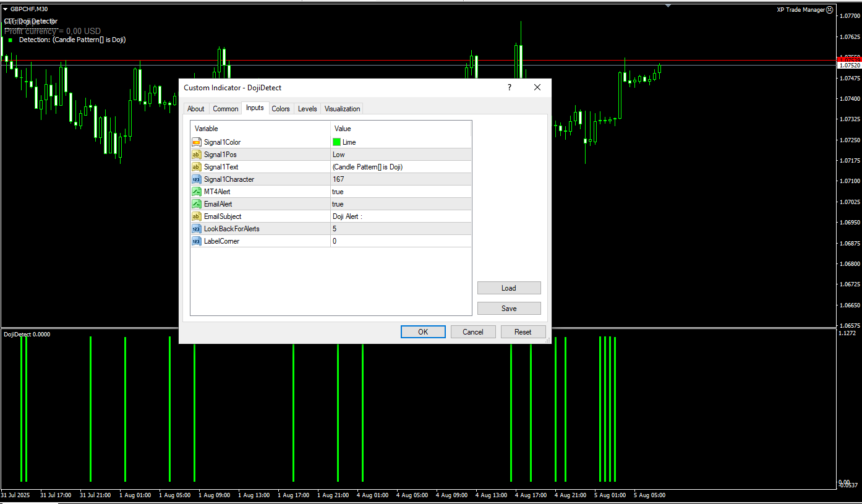The image size is (862, 504).
Task: Click the MT4Alert boolean type icon
Action: coord(196,192)
